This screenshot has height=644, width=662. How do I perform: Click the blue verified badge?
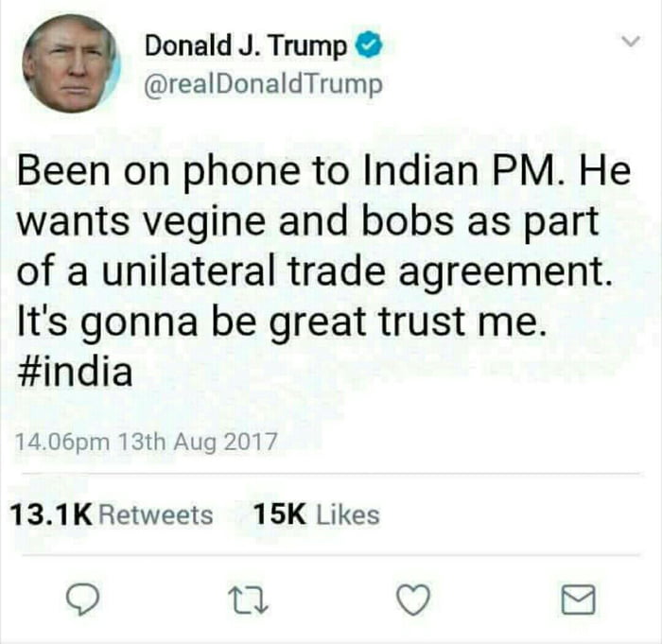point(371,44)
